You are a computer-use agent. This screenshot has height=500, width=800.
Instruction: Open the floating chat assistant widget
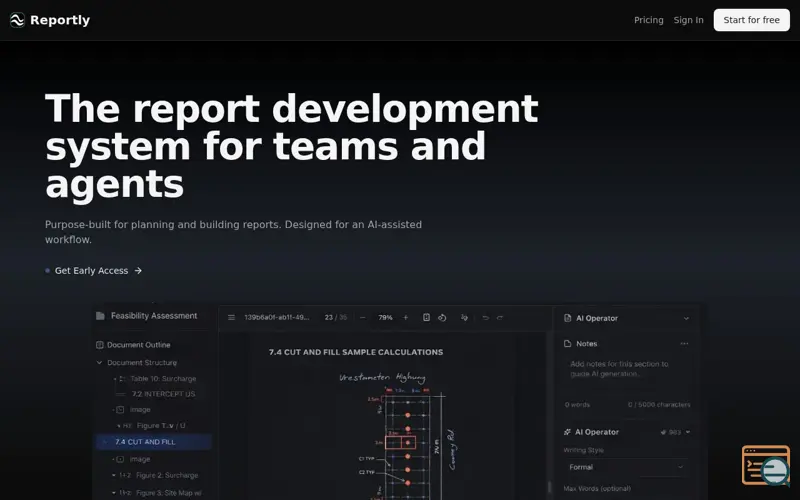[x=765, y=465]
